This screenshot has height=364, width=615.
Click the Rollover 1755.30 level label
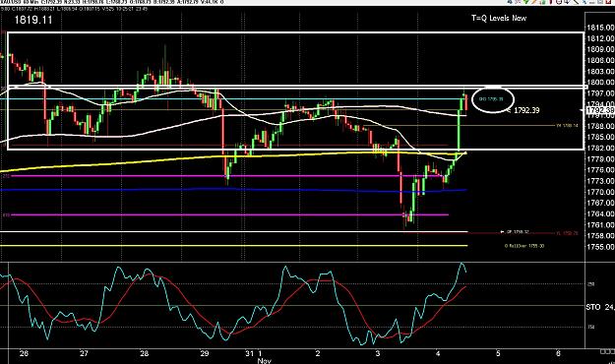click(524, 246)
